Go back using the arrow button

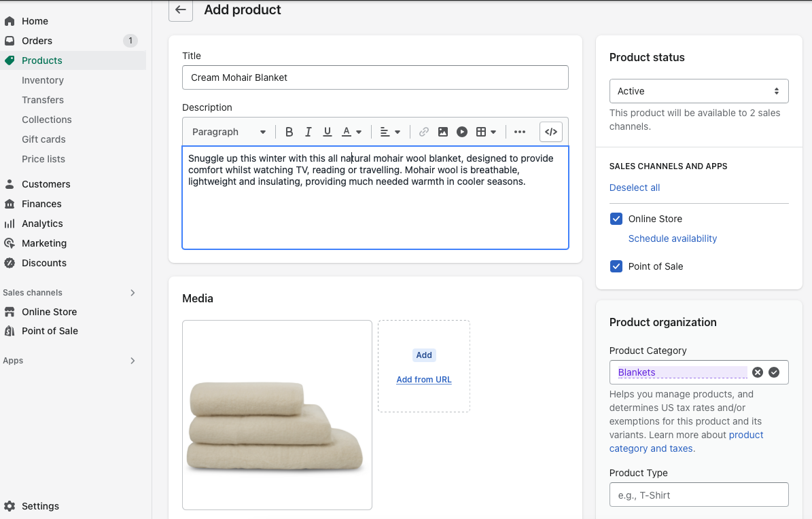click(x=180, y=10)
